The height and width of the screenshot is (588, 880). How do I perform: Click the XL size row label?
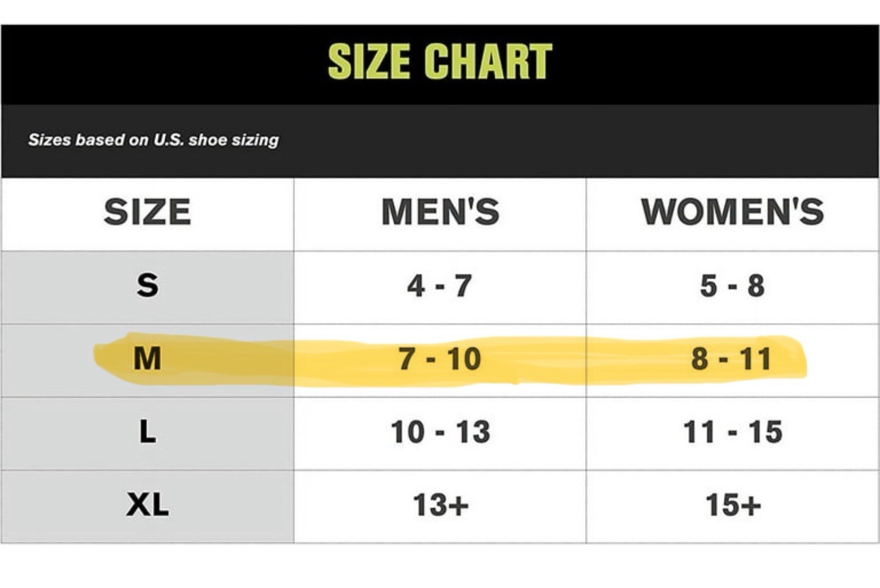(147, 504)
